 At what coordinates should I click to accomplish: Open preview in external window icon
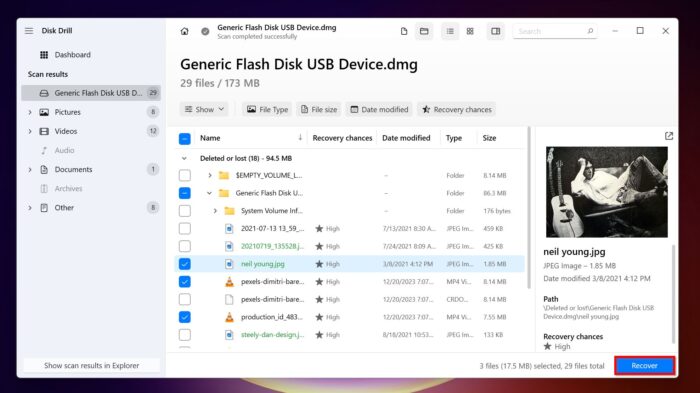coord(669,136)
